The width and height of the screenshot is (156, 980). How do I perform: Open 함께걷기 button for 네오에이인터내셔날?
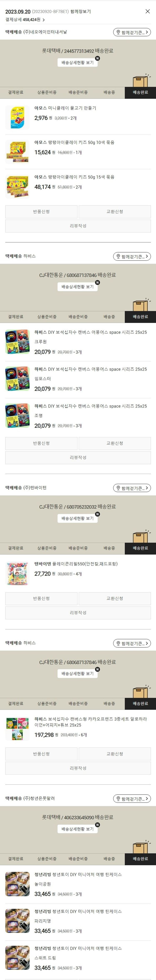[132, 32]
